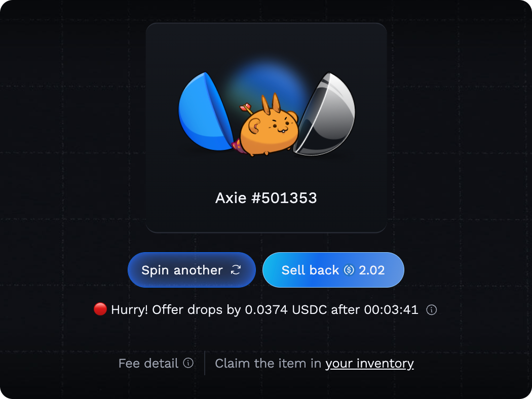The width and height of the screenshot is (532, 399).
Task: Click the 00:03:41 countdown timer
Action: (391, 309)
